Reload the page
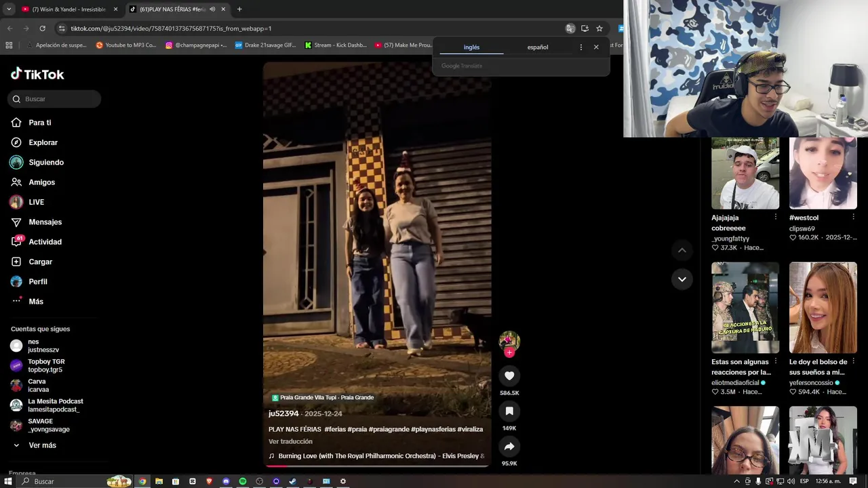This screenshot has width=868, height=488. point(42,28)
